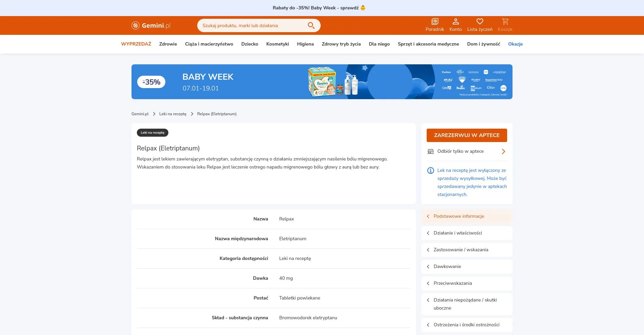
Task: Jump to Przeciwwskazania section
Action: click(x=467, y=283)
